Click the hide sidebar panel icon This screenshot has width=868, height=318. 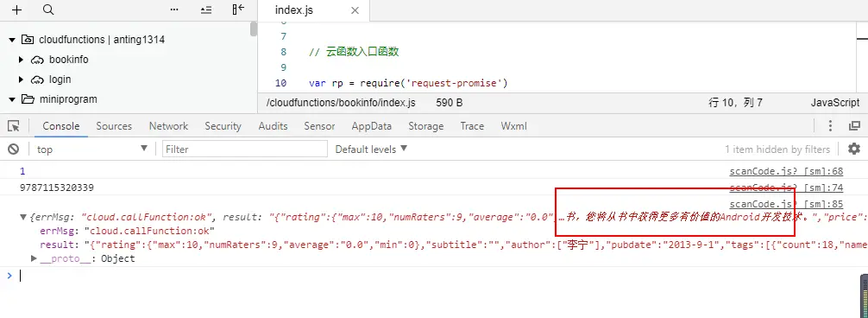click(238, 10)
